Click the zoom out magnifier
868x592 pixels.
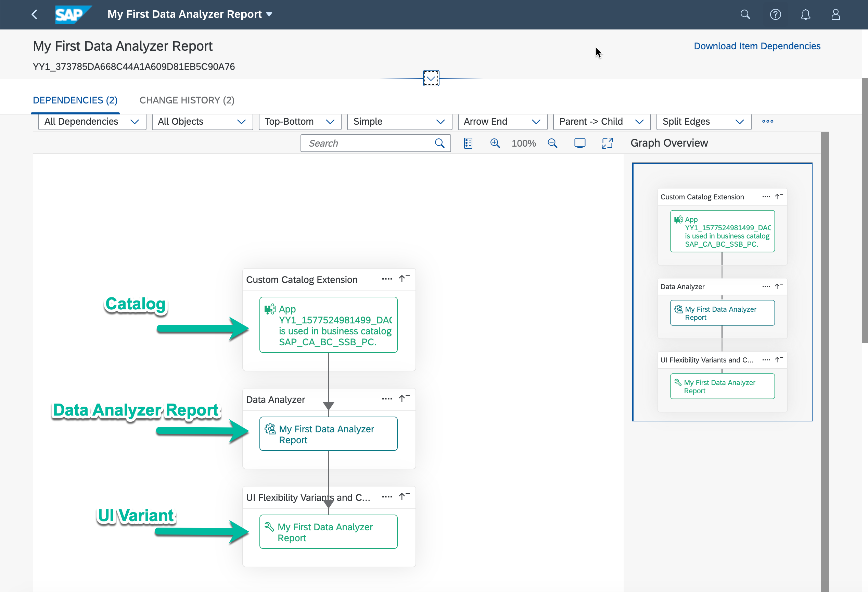[552, 143]
